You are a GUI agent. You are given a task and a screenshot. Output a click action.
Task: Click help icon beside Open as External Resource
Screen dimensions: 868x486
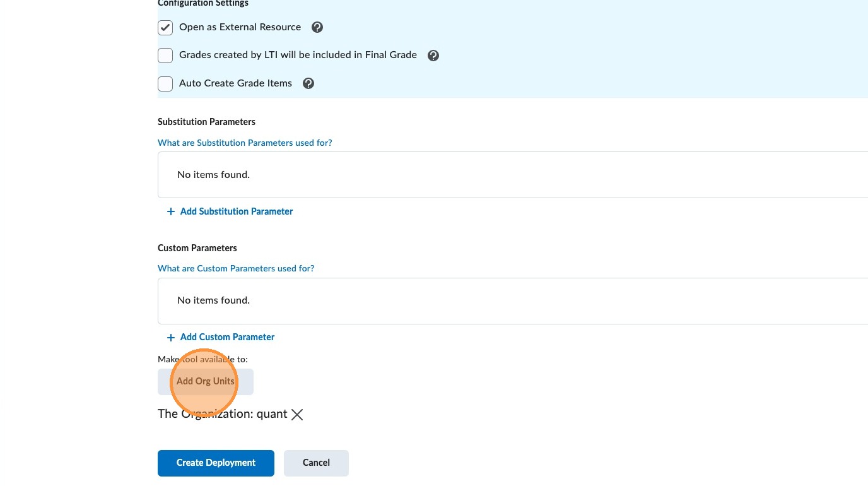317,27
